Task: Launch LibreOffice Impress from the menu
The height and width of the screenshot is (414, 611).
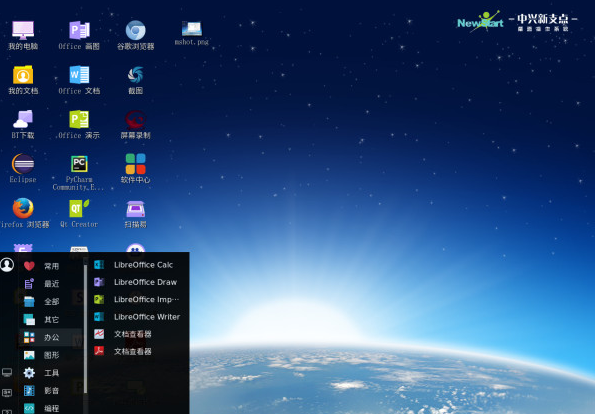Action: click(x=138, y=299)
